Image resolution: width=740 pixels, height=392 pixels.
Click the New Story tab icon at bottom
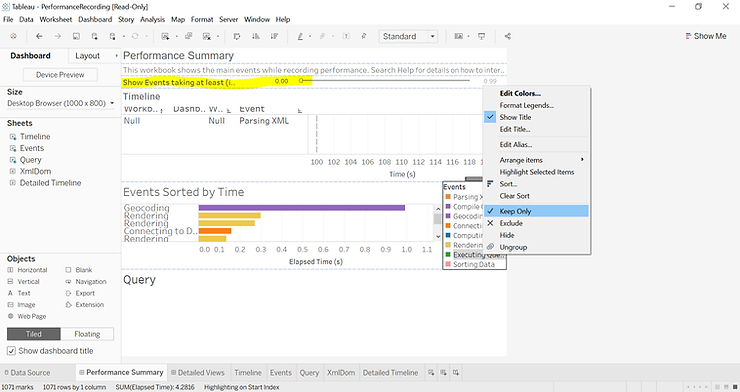coord(455,373)
